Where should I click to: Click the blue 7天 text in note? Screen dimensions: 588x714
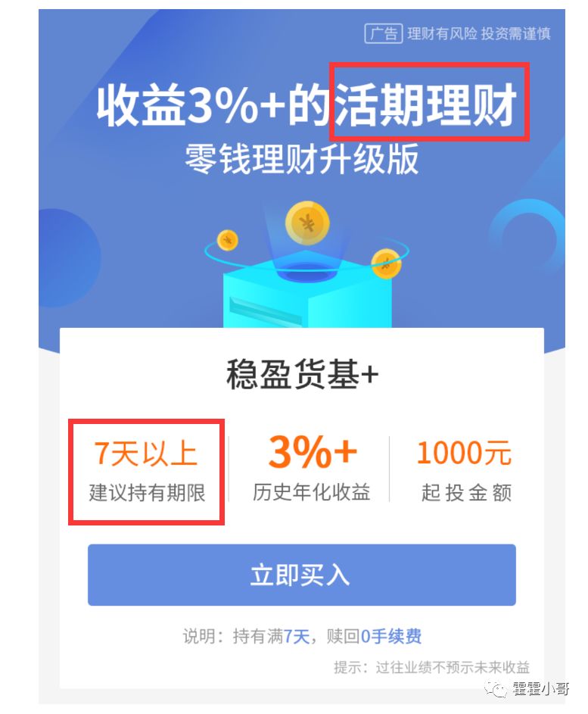[297, 636]
